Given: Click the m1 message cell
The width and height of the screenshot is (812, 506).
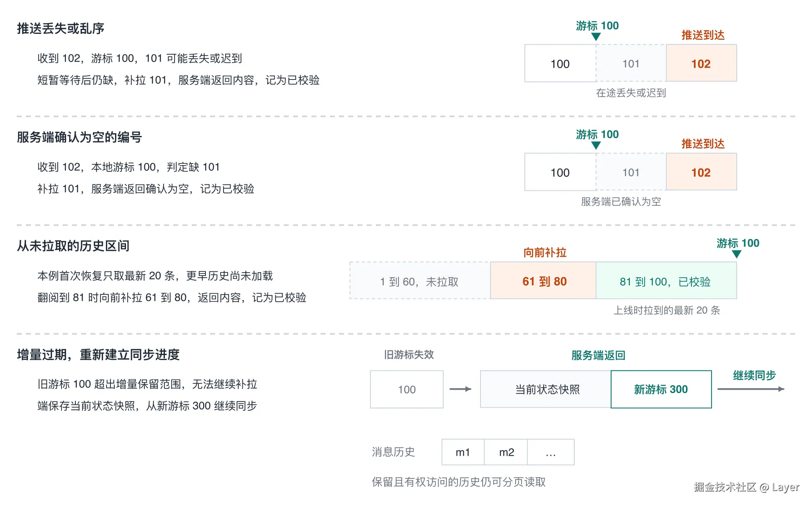Looking at the screenshot, I should 463,452.
